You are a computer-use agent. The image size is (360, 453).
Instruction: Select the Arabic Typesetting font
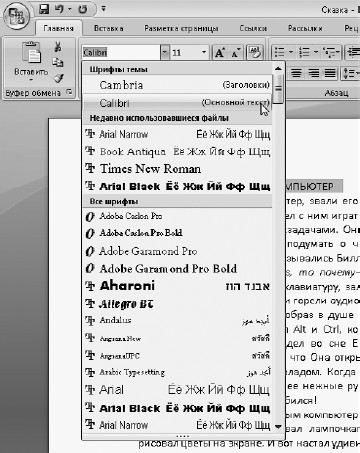[x=177, y=372]
